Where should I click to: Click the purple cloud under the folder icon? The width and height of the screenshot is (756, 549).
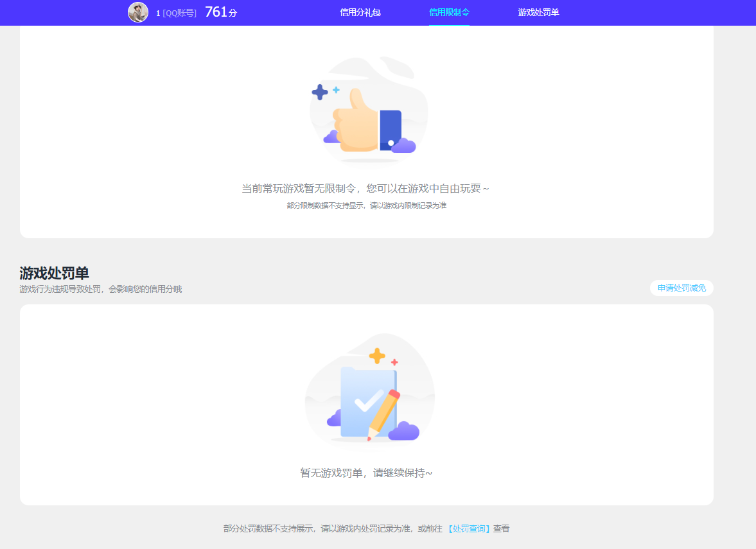click(x=405, y=431)
